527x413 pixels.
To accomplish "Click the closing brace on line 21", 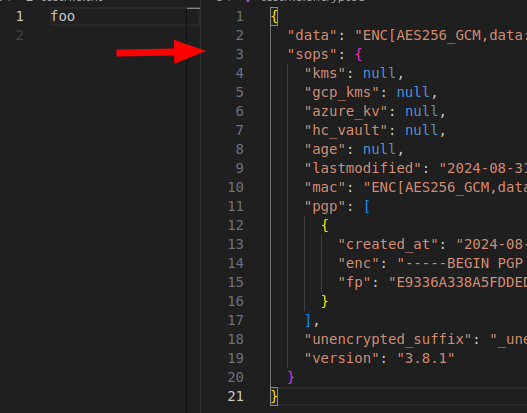I will [x=274, y=397].
